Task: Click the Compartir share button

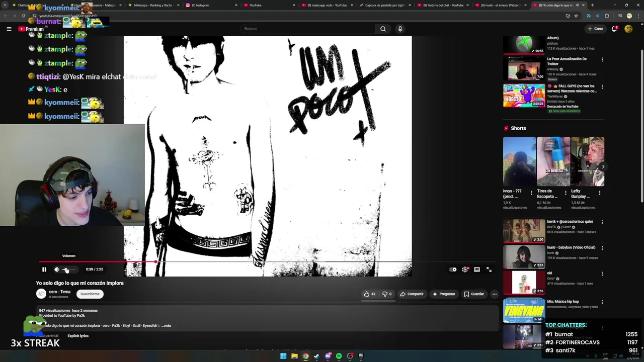Action: click(412, 294)
